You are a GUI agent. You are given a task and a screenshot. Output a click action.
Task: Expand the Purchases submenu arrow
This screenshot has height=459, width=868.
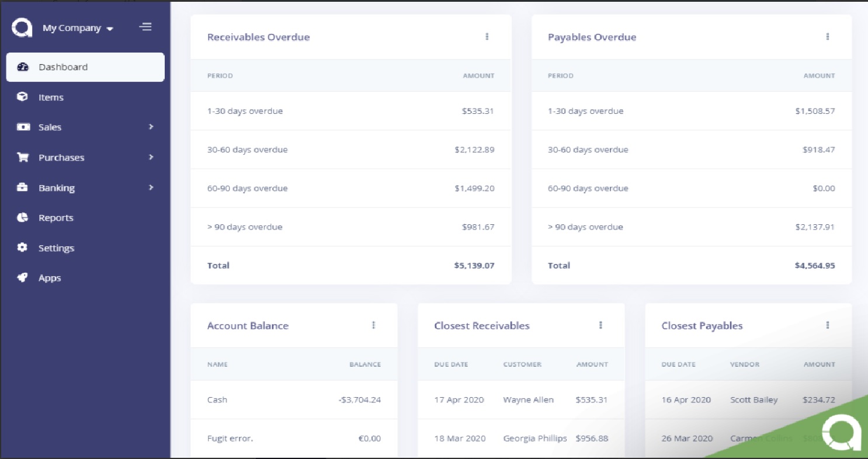151,157
